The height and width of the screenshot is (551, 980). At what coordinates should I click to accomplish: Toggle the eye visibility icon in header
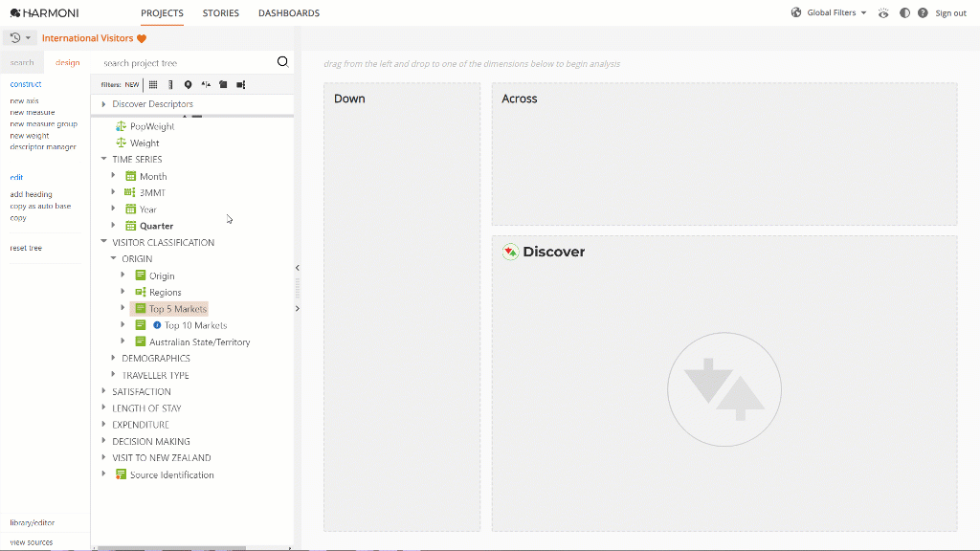[883, 13]
